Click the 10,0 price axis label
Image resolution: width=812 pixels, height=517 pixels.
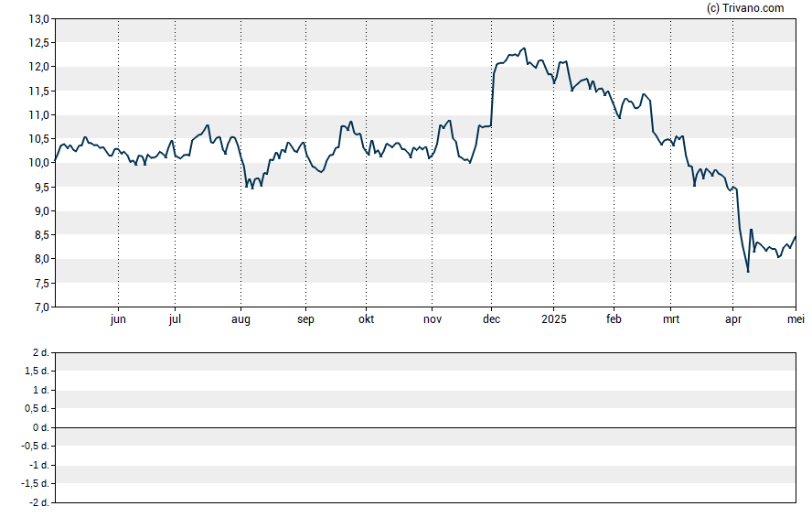tap(38, 163)
